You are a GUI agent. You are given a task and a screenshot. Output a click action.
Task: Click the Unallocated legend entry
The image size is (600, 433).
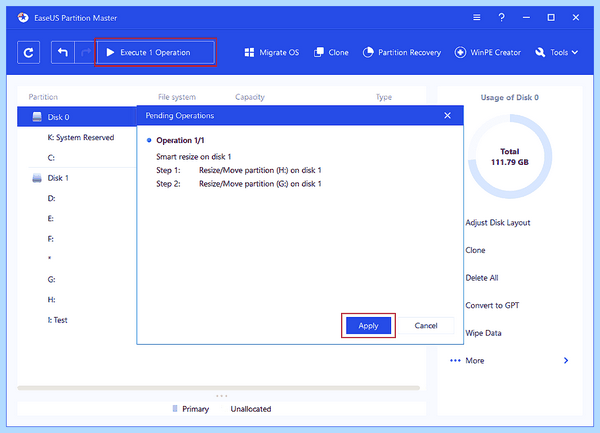251,409
